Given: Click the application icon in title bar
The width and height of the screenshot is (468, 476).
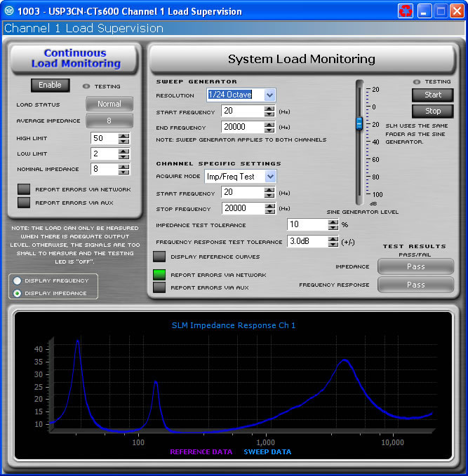Looking at the screenshot, I should pos(9,11).
